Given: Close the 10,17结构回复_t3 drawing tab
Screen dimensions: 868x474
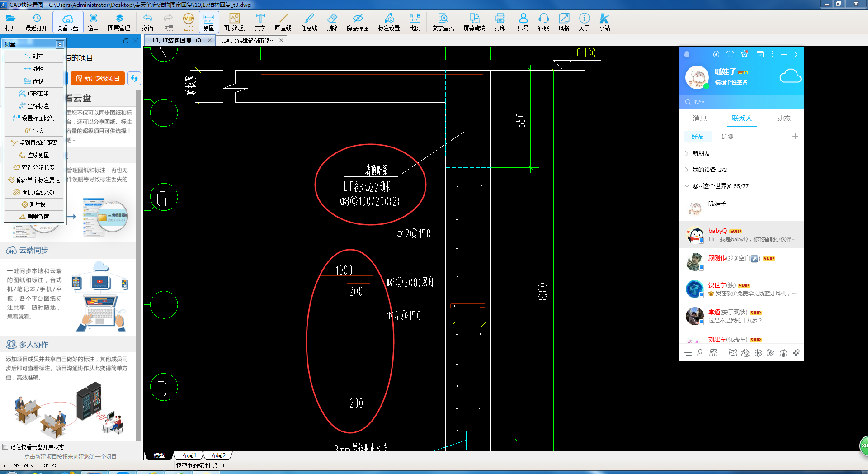Looking at the screenshot, I should click(x=210, y=40).
